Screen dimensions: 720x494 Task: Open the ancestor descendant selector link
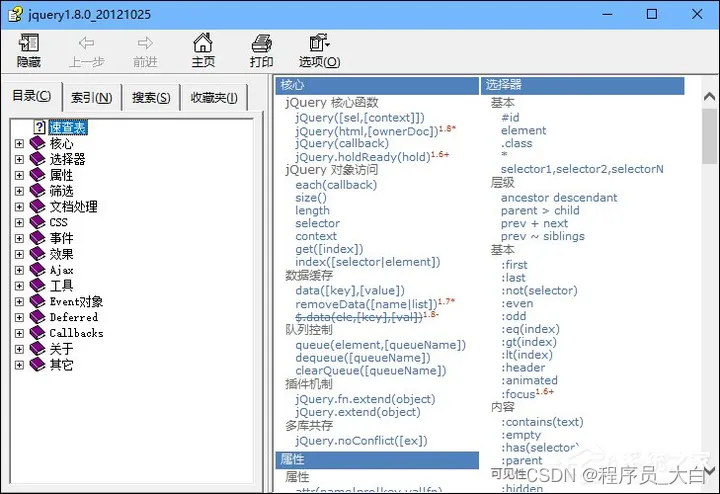559,197
